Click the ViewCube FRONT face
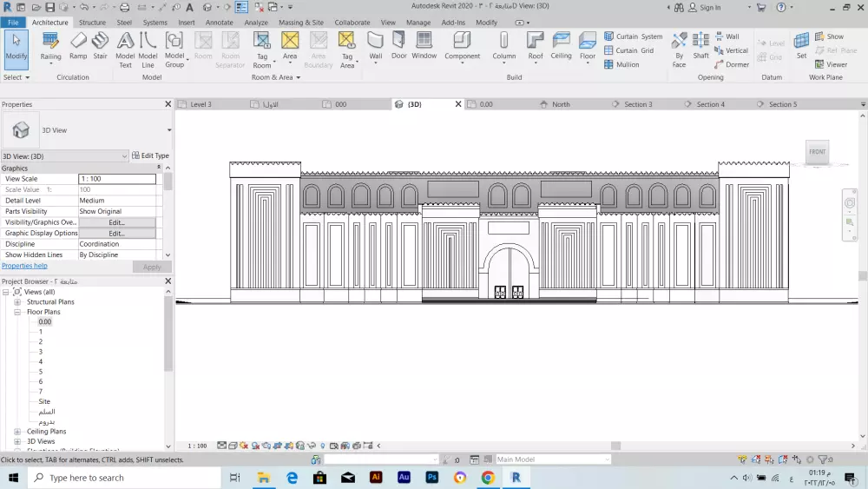The image size is (868, 489). click(817, 152)
